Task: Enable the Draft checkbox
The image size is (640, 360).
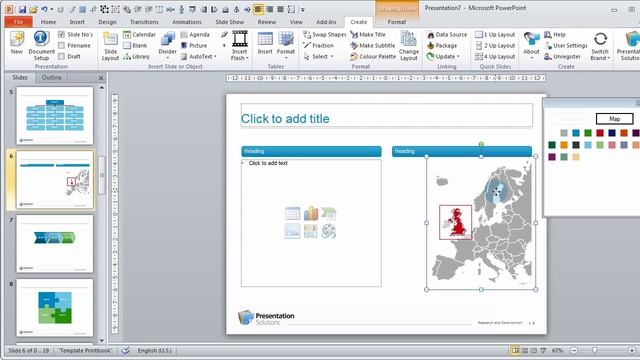Action: click(x=62, y=56)
